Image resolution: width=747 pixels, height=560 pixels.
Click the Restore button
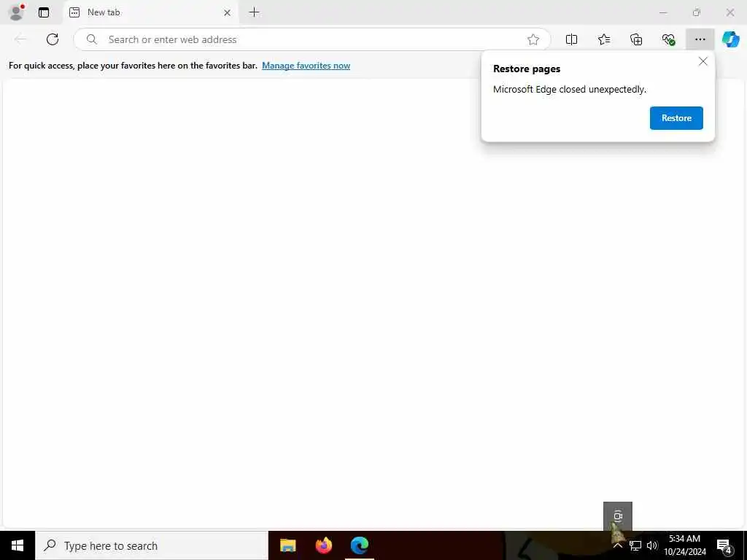pos(676,118)
